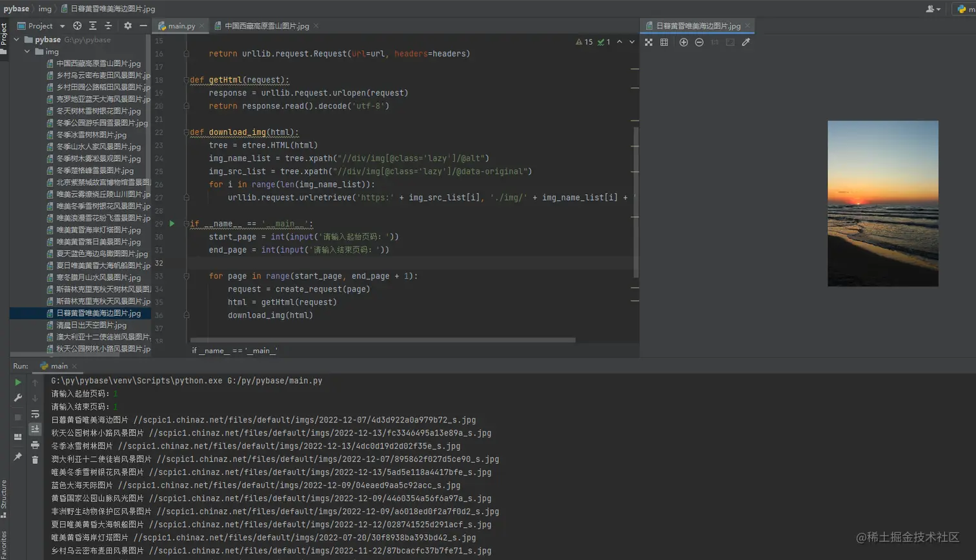Select 寒冬腊月山水风景图片.jpg in Project tree
The image size is (976, 560).
pos(98,277)
